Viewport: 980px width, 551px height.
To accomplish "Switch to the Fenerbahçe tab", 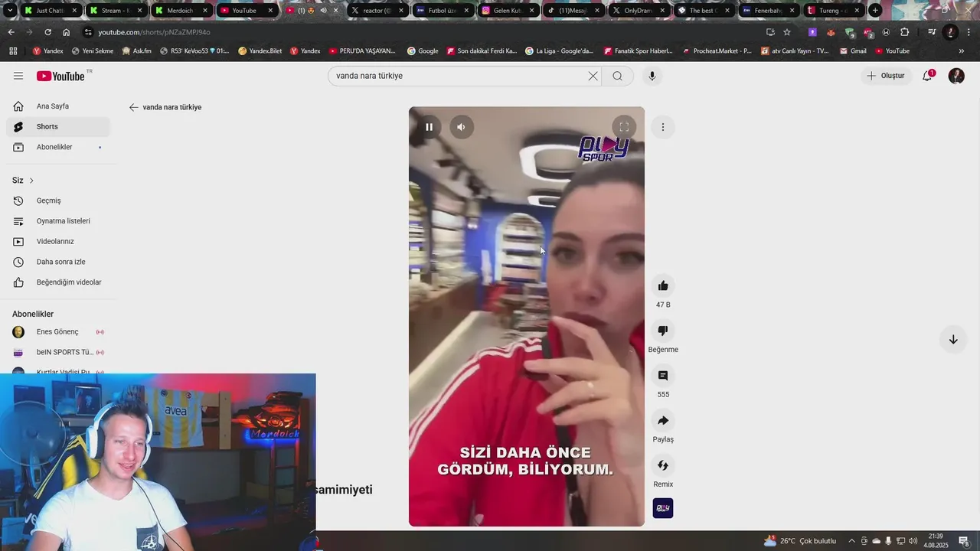I will tap(769, 11).
